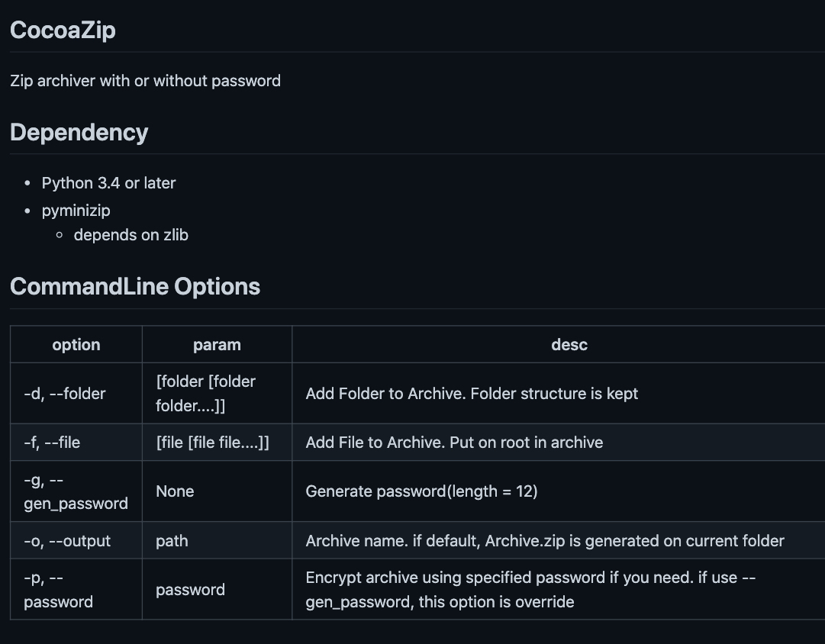Click the 'depends on zlib' sub-item
This screenshot has height=644, width=825.
point(131,235)
